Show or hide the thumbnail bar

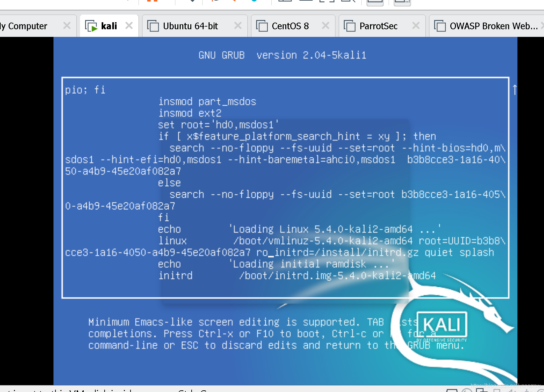coord(402,2)
